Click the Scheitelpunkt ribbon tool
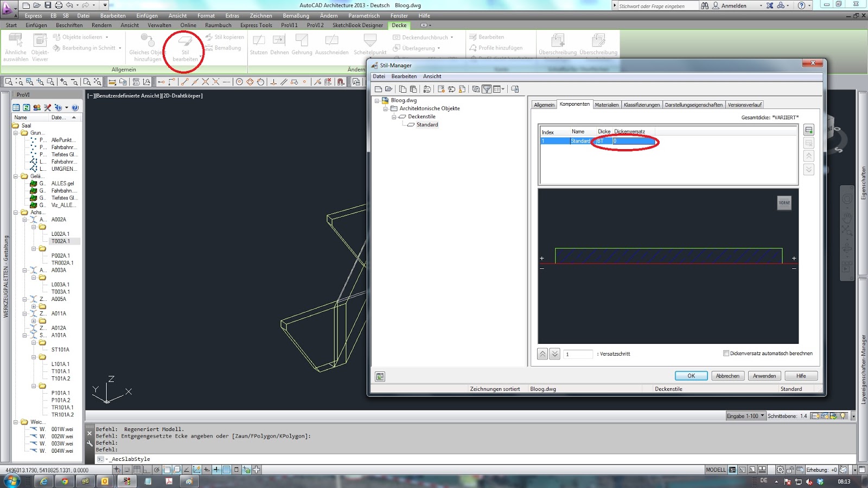The image size is (868, 488). tap(370, 44)
